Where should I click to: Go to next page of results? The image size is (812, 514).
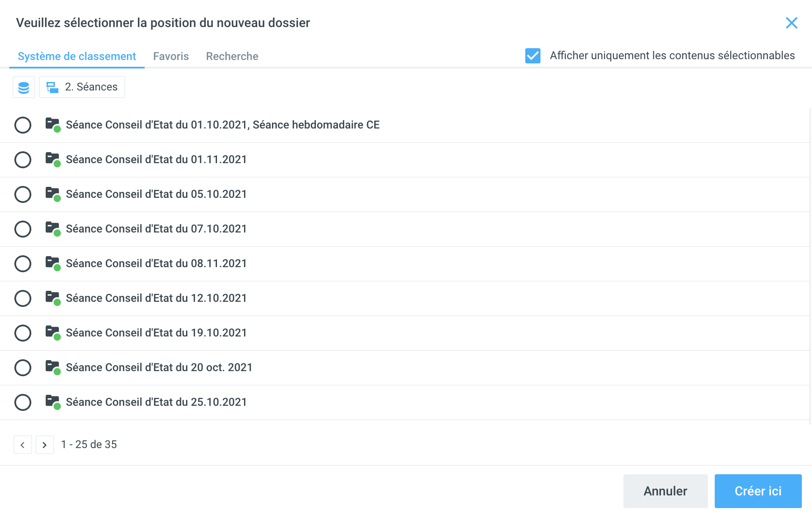coord(45,445)
